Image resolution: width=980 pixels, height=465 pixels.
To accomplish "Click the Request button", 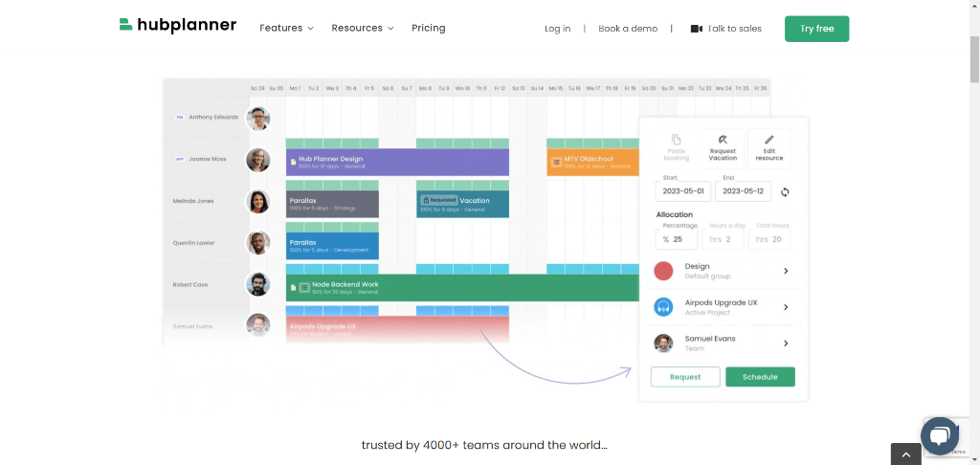I will point(685,377).
